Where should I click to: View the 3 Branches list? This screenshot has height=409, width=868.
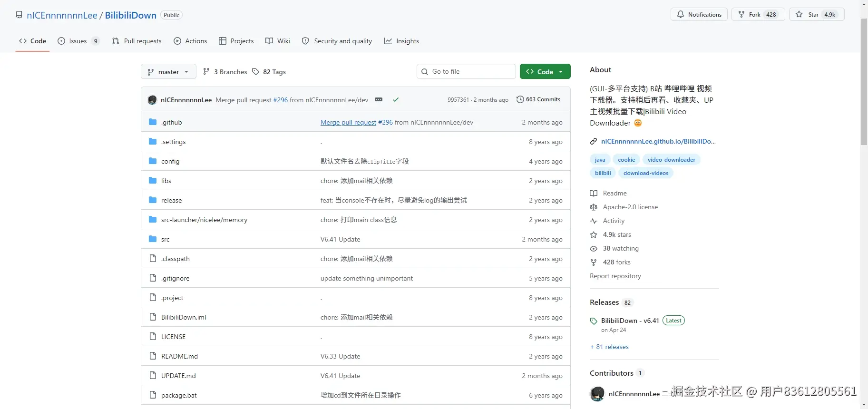click(225, 72)
